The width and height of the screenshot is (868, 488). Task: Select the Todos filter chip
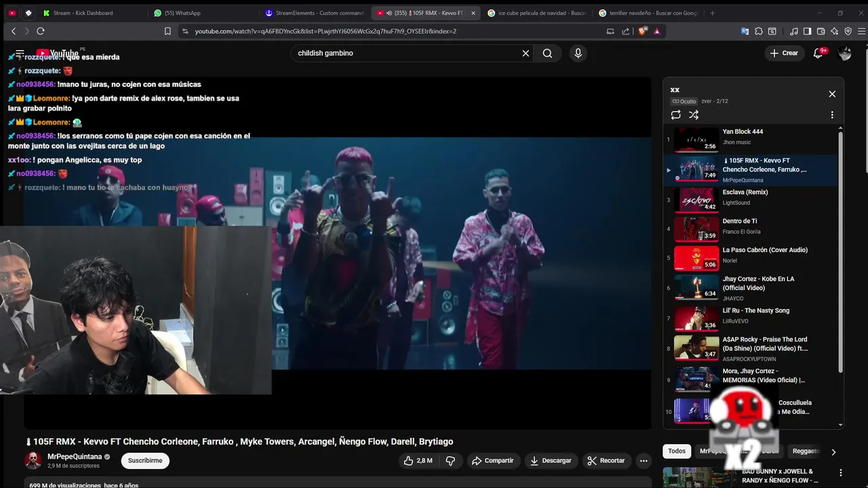677,451
